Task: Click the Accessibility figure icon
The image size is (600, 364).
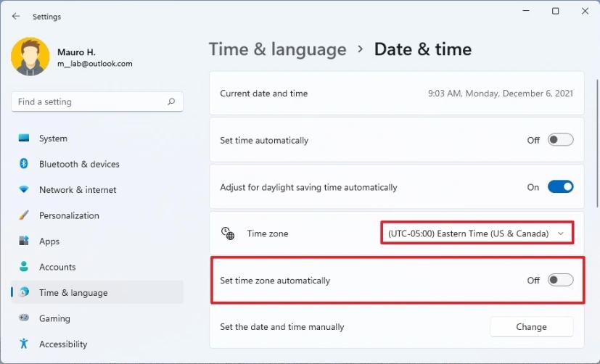Action: click(24, 344)
